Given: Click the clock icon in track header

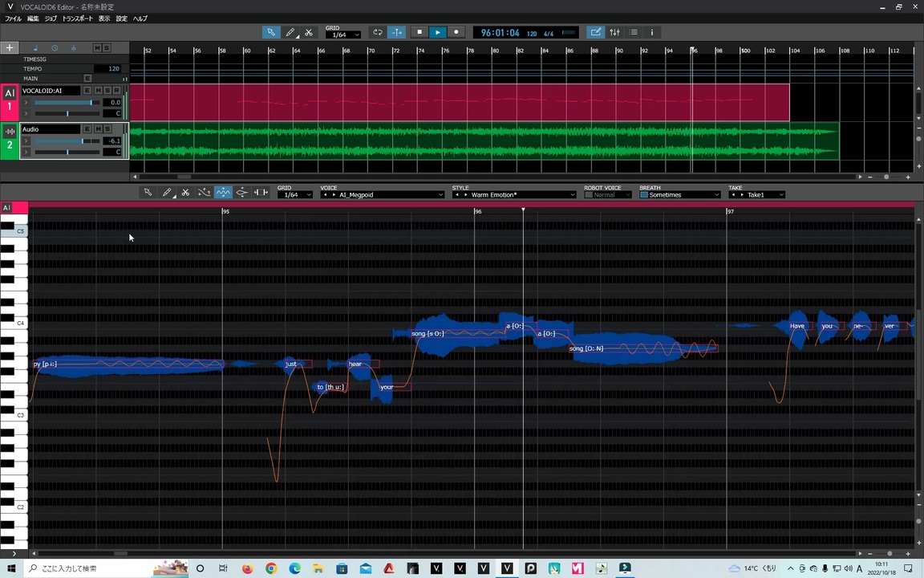Looking at the screenshot, I should click(x=55, y=48).
